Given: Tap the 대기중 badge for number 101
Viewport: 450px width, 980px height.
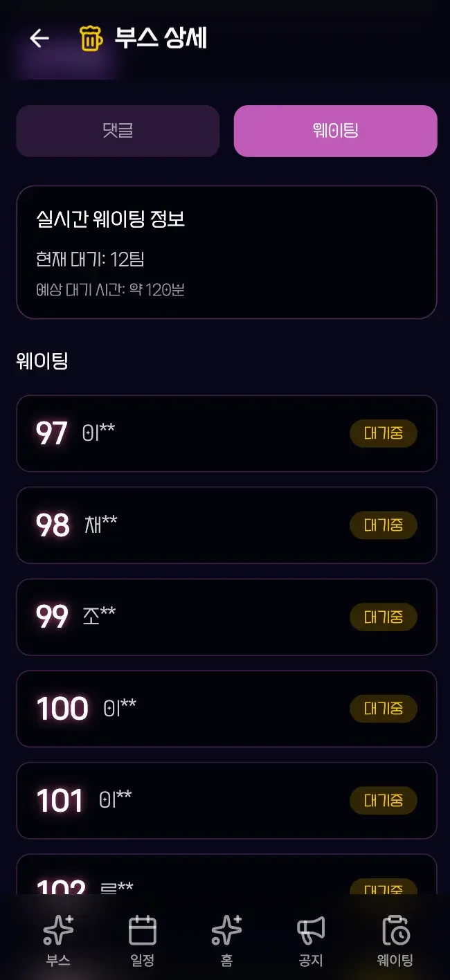Looking at the screenshot, I should (384, 801).
